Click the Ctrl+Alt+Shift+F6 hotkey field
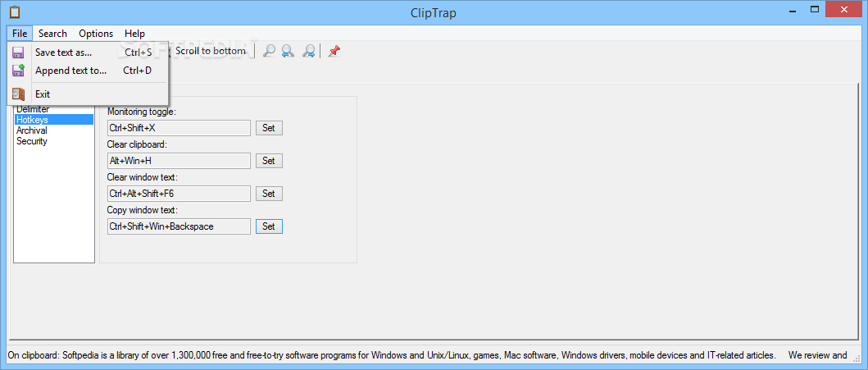 tap(179, 194)
